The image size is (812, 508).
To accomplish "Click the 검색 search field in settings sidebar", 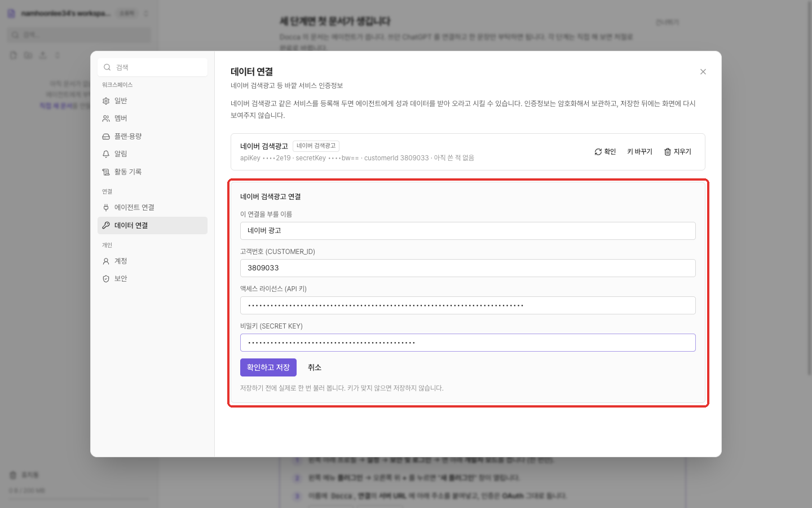I will tap(152, 67).
